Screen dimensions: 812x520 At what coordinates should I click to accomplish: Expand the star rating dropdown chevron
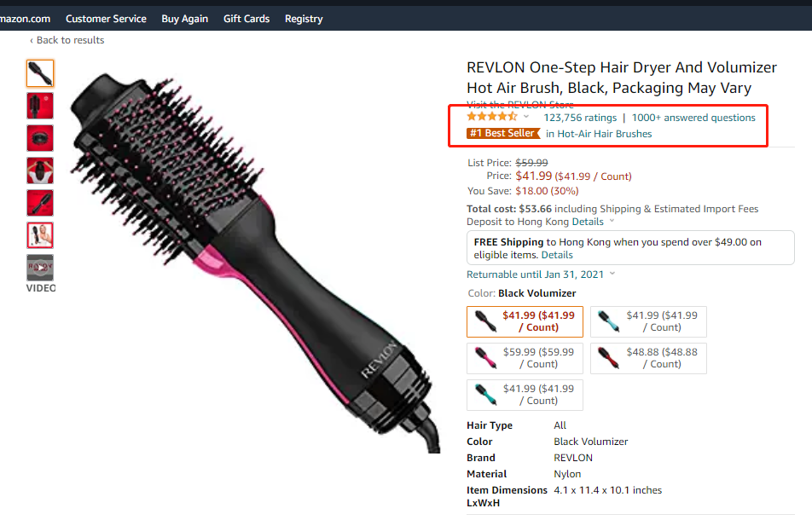coord(526,117)
